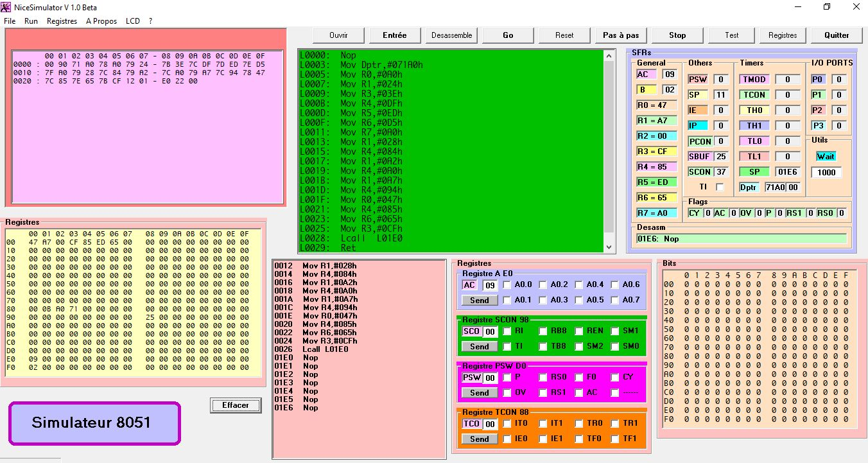The image size is (868, 463).
Task: Tick the CY checkbox in Registre PSW
Action: [x=615, y=377]
